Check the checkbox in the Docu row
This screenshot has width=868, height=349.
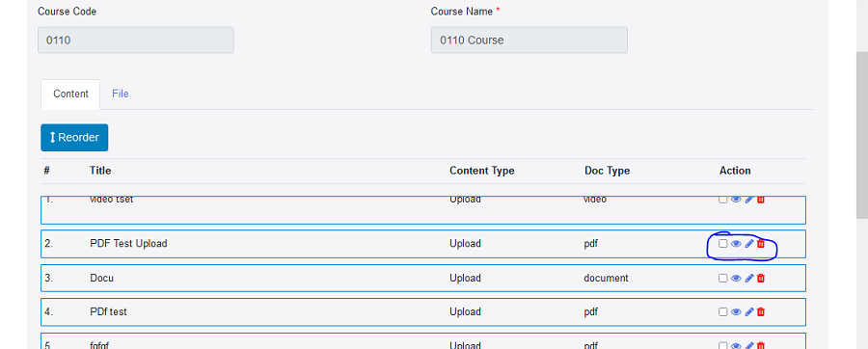(723, 279)
